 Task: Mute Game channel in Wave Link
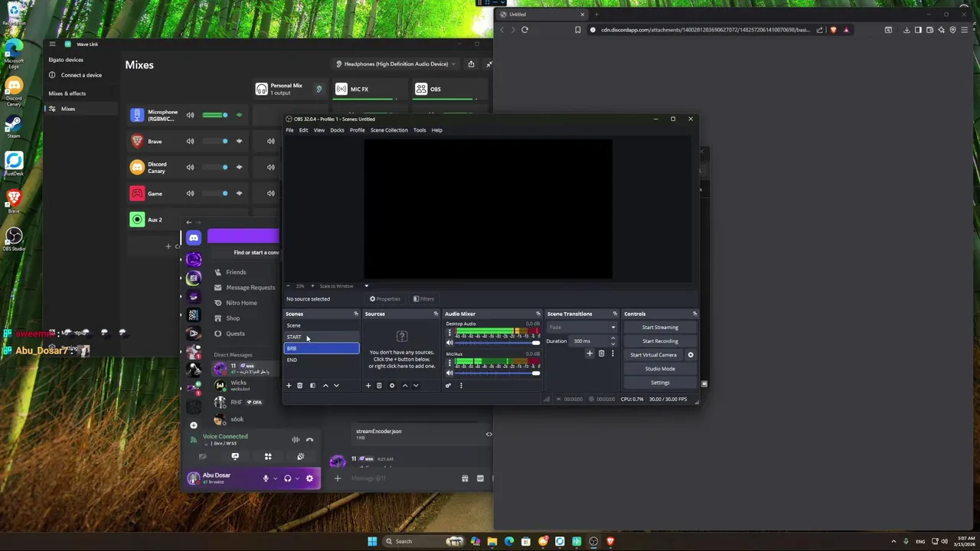click(190, 193)
